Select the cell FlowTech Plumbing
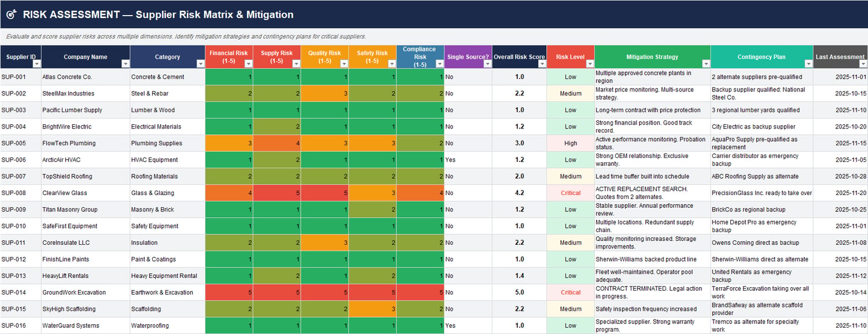The image size is (868, 334). coord(86,143)
